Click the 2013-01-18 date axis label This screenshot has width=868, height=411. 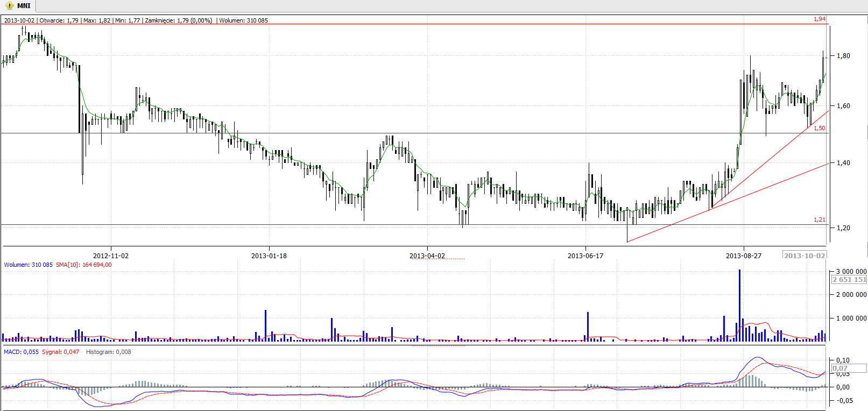269,256
